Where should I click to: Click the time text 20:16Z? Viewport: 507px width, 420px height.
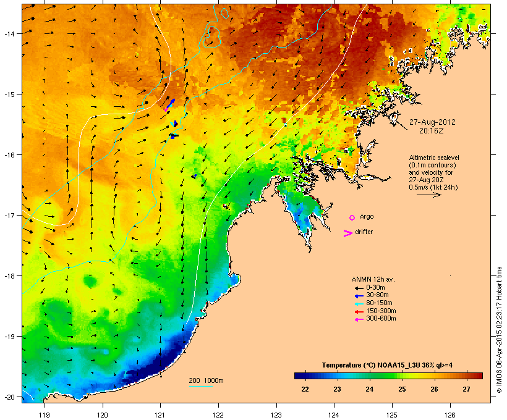pos(432,131)
